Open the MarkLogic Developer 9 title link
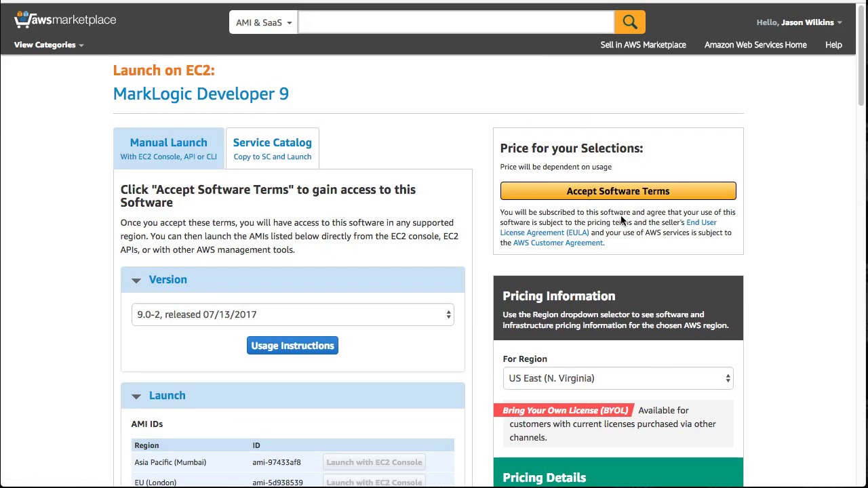This screenshot has width=868, height=488. click(x=201, y=94)
